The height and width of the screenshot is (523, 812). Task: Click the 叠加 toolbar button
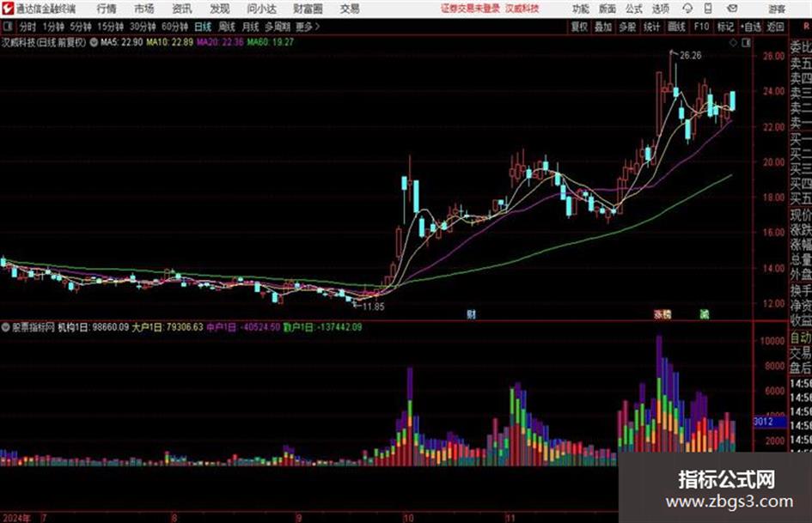(603, 27)
